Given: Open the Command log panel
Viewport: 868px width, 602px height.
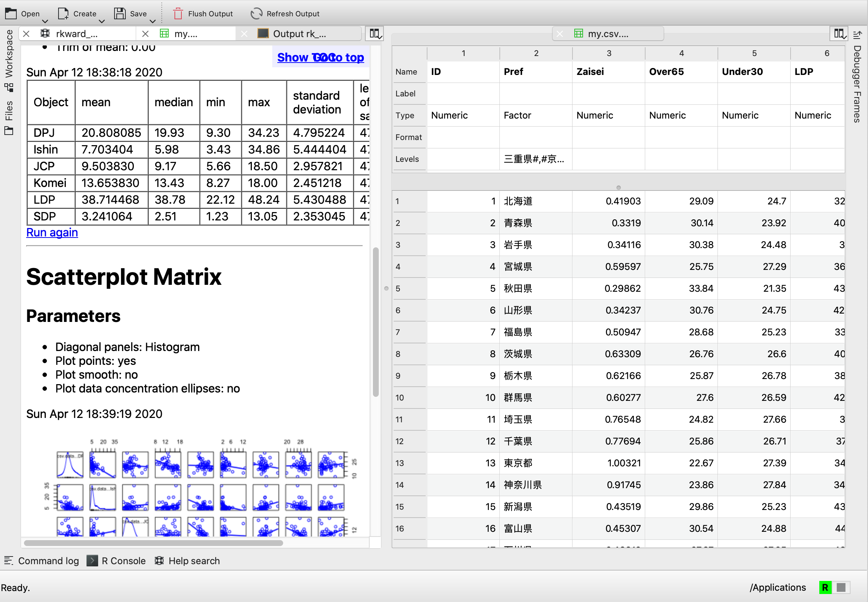Looking at the screenshot, I should (x=41, y=561).
